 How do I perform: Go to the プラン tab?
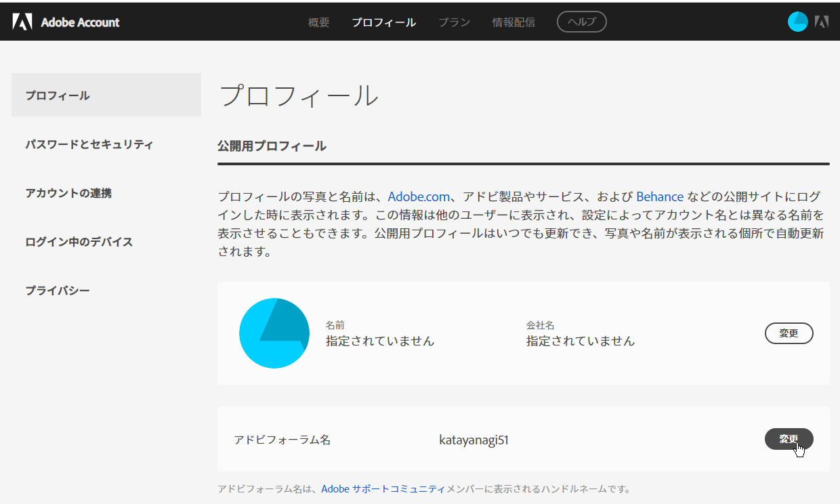(454, 22)
